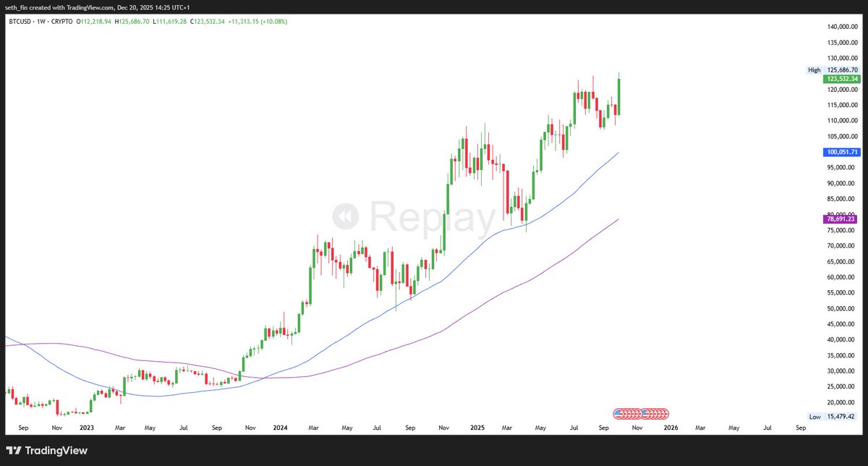The image size is (868, 466).
Task: Click the +10.08% change percentage
Action: [273, 21]
